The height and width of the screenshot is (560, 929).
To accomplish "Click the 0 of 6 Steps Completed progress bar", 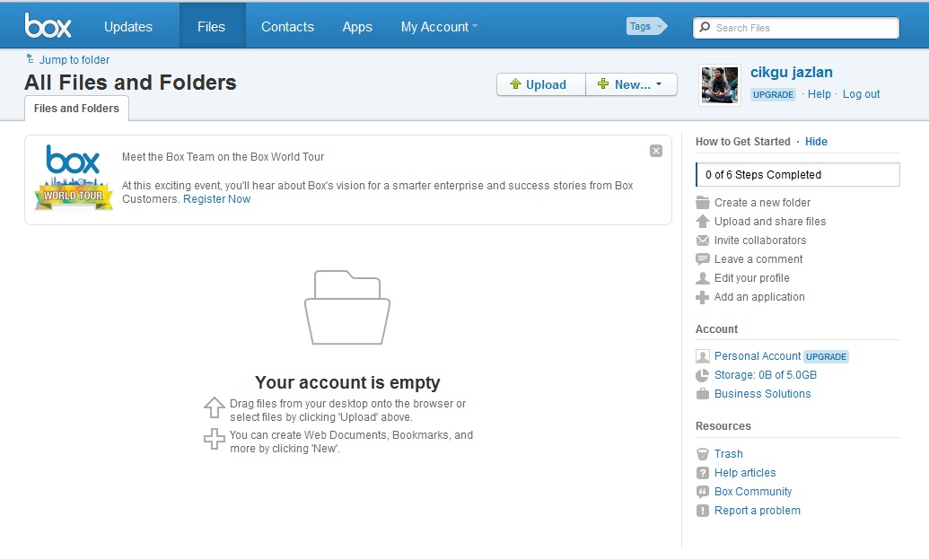I will (797, 174).
